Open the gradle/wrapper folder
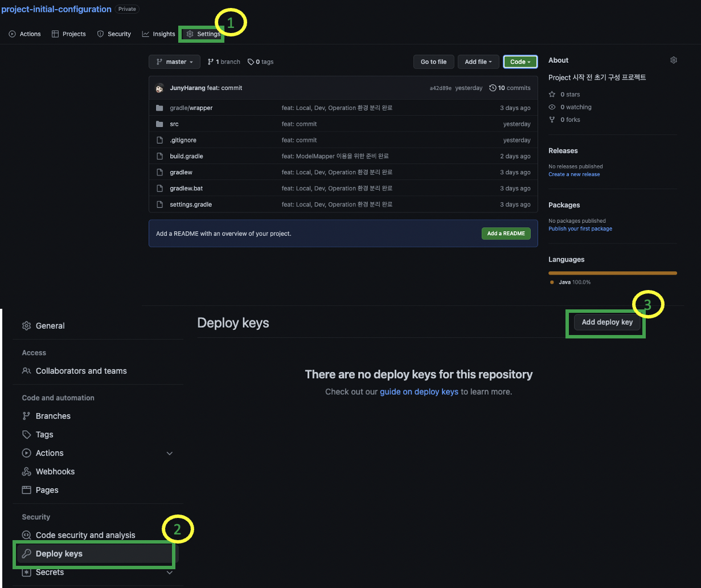This screenshot has width=701, height=588. (x=191, y=108)
